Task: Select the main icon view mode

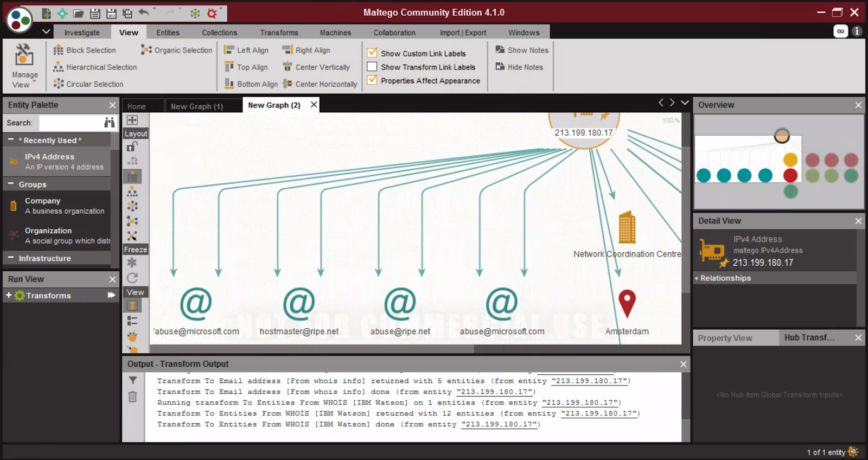Action: tap(132, 306)
